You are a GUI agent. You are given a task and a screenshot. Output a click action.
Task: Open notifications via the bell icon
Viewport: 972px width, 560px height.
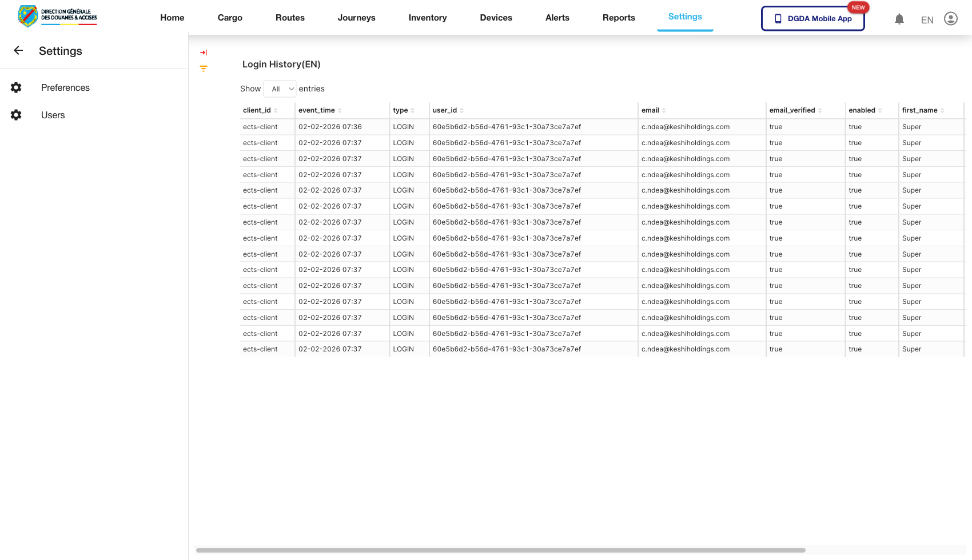[899, 19]
